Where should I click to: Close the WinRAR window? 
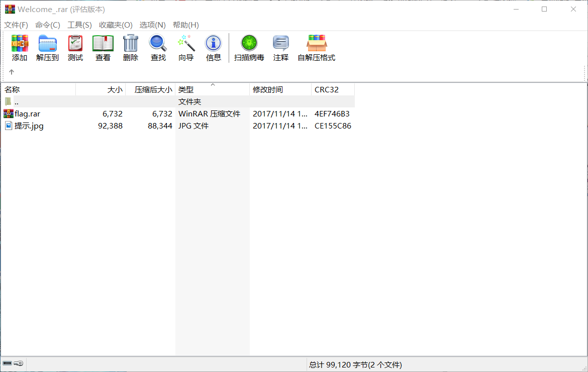pyautogui.click(x=573, y=9)
